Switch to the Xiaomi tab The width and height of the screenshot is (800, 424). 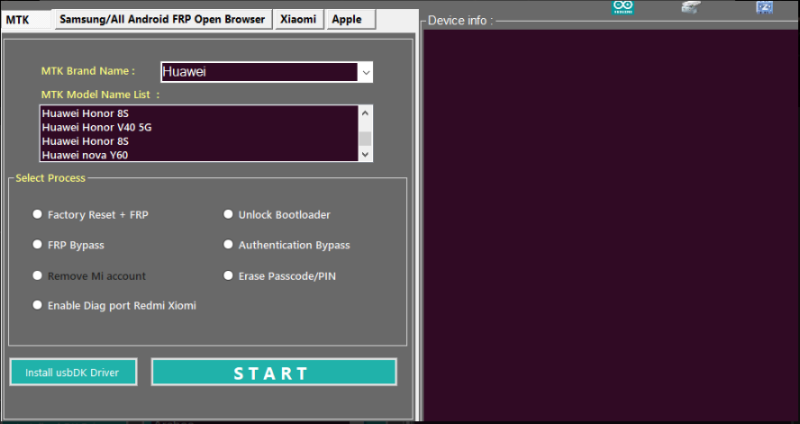pos(298,20)
